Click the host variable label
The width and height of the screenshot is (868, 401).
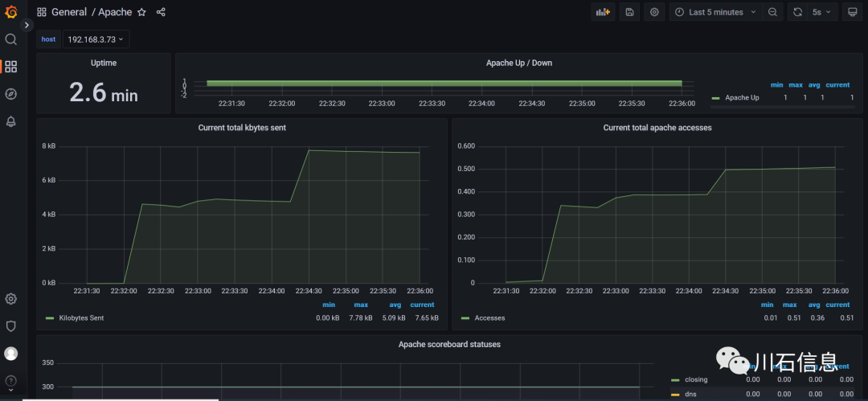49,39
